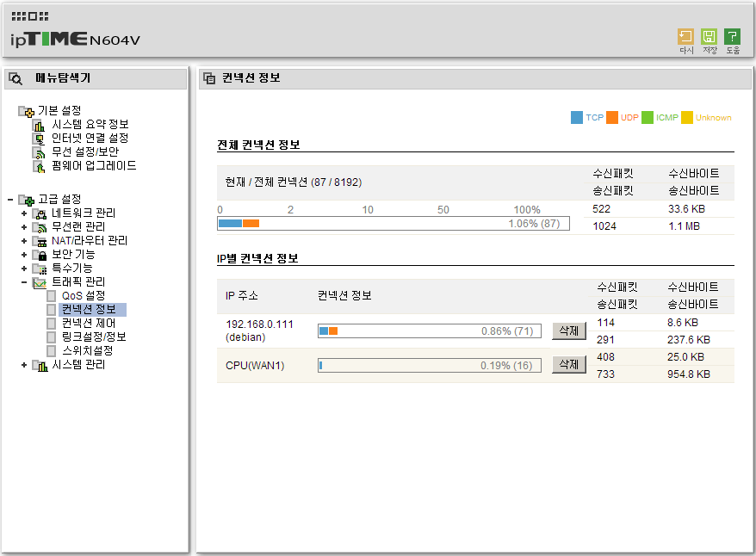Open the 컨넥션 제어 menu item
The image size is (756, 556).
(89, 324)
